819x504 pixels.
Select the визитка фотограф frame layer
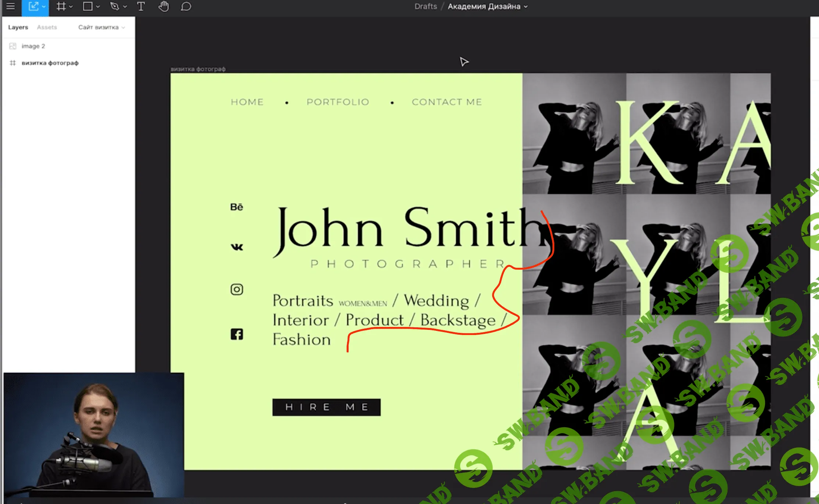50,63
